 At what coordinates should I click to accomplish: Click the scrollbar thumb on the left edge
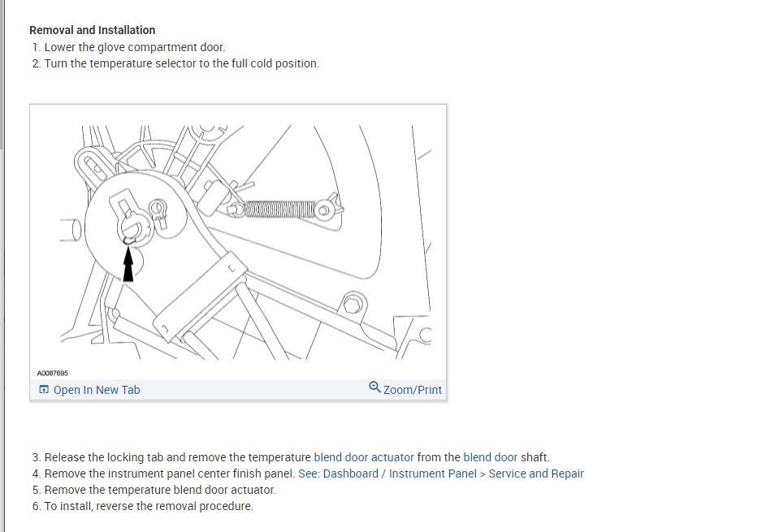[2, 74]
